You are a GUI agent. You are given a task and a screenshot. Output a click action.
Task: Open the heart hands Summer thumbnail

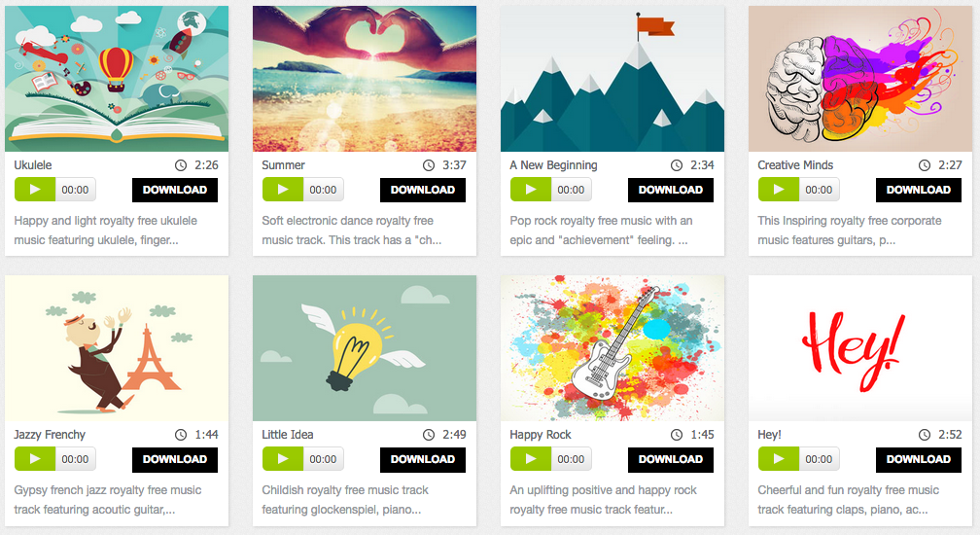coord(365,79)
